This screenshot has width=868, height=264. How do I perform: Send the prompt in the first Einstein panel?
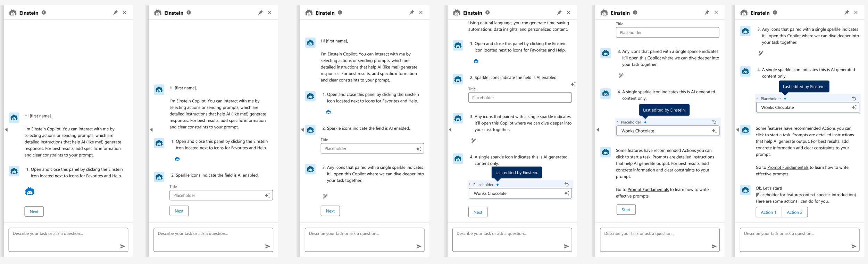123,246
